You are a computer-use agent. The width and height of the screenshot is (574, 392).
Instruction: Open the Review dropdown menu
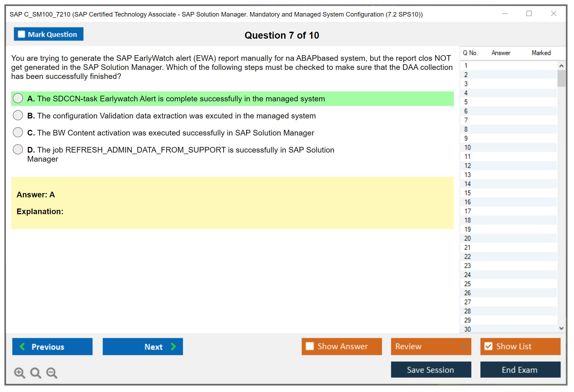point(463,346)
